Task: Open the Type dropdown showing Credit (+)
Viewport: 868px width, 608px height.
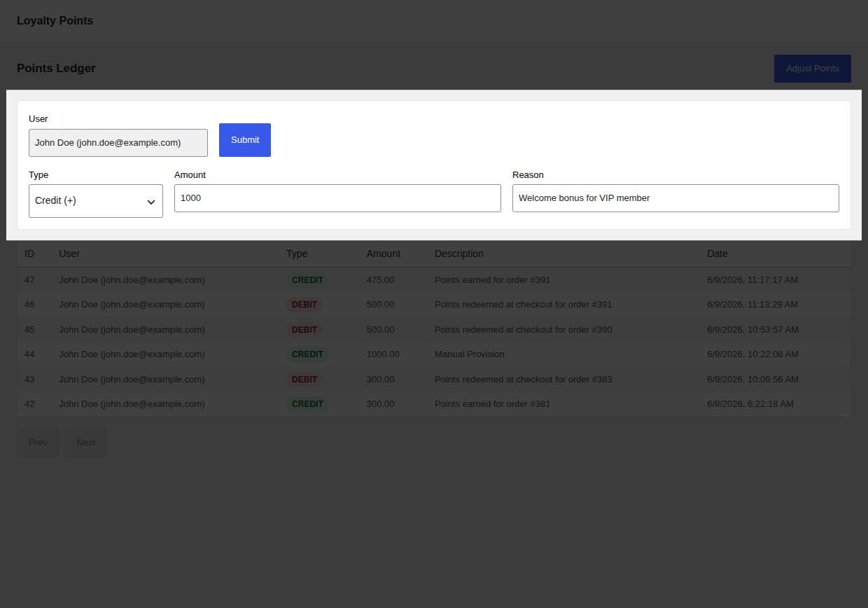Action: pos(96,201)
